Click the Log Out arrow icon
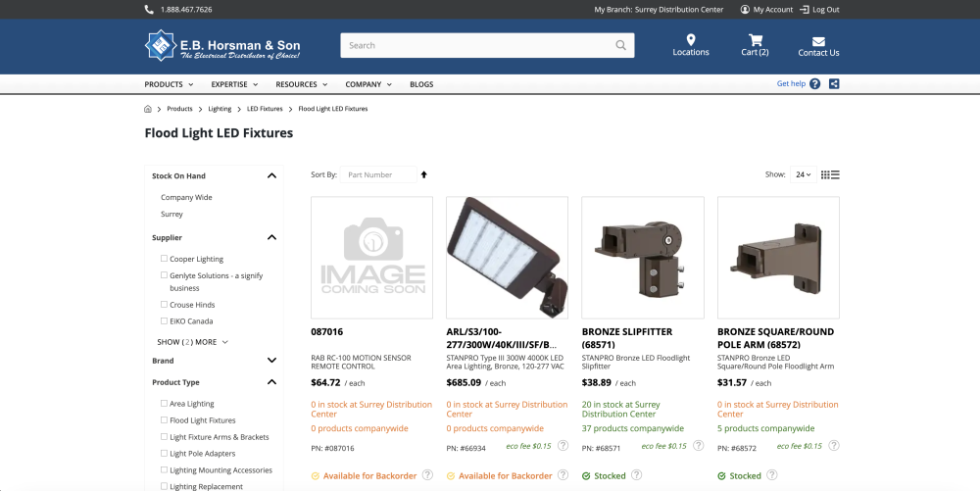The width and height of the screenshot is (980, 491). pyautogui.click(x=805, y=10)
